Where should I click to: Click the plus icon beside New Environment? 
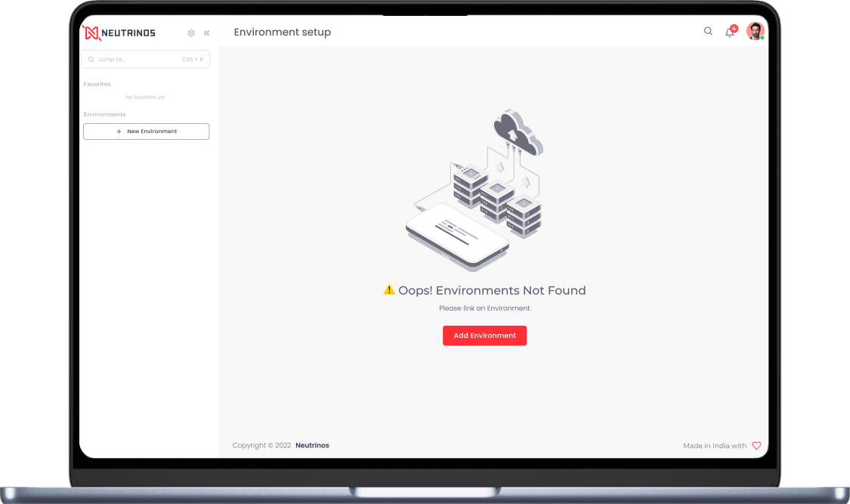click(119, 131)
